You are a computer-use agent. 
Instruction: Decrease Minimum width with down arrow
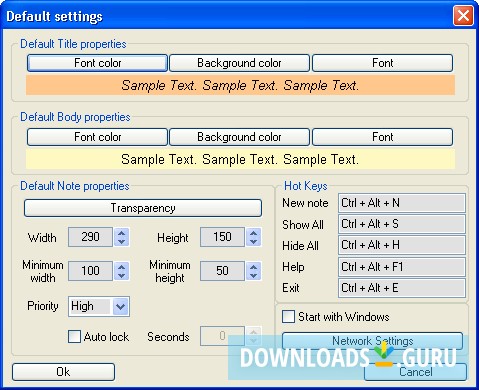pyautogui.click(x=122, y=275)
